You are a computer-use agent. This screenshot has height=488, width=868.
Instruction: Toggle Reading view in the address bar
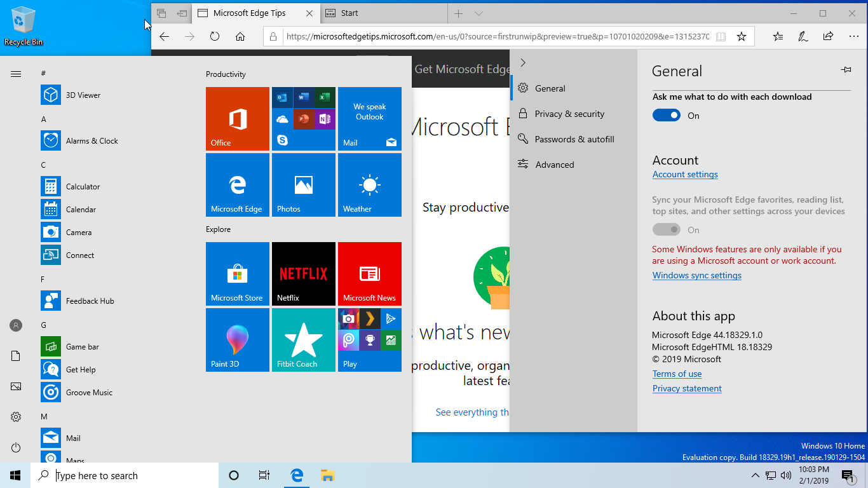pyautogui.click(x=721, y=37)
